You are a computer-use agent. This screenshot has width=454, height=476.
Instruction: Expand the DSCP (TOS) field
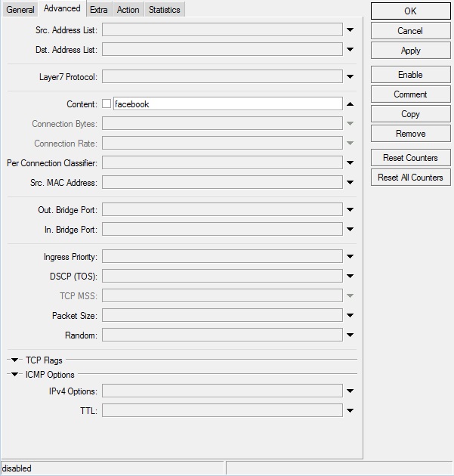(x=351, y=277)
